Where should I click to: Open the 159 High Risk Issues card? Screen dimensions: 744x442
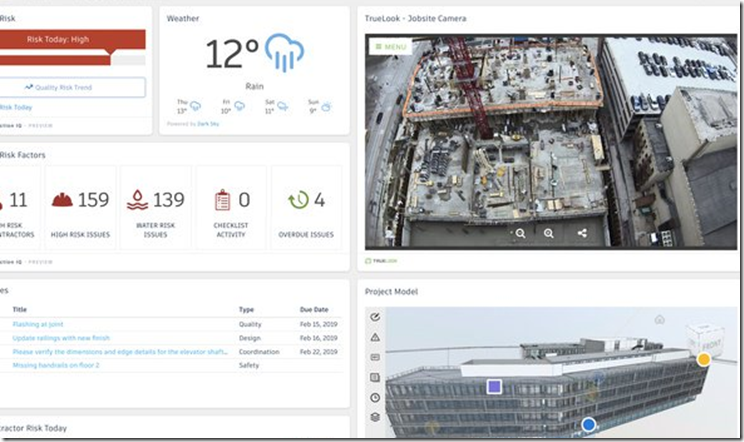80,207
